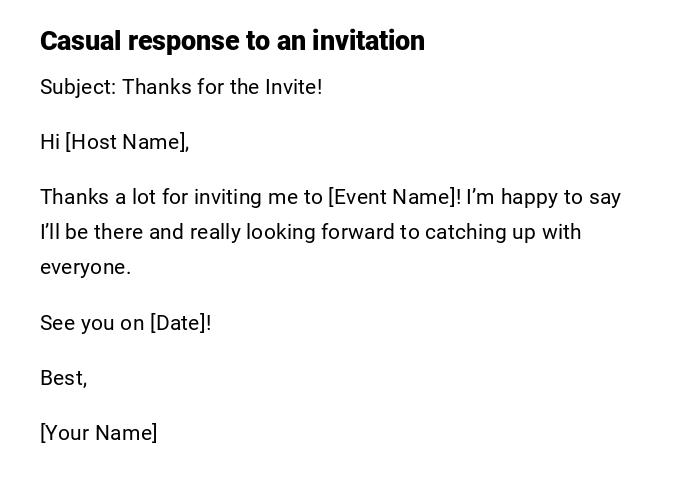Viewport: 700px width, 495px height.
Task: Click the phrase "See you on"
Action: pyautogui.click(x=92, y=323)
